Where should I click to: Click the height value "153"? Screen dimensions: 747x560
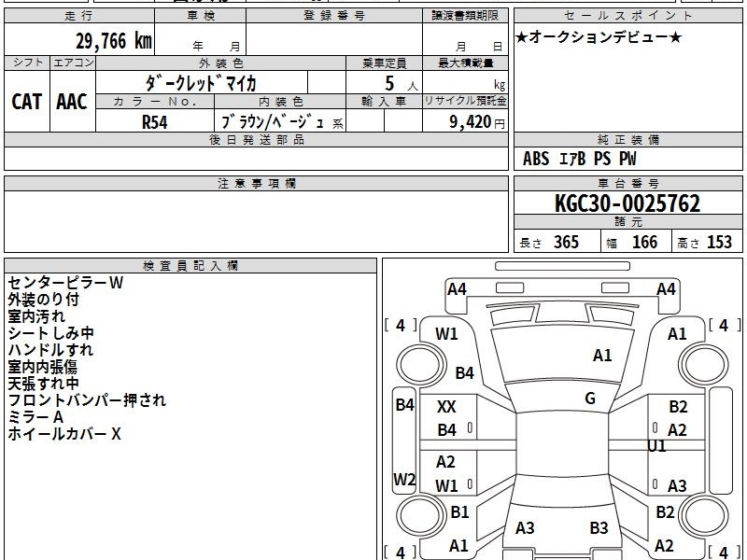pos(719,242)
